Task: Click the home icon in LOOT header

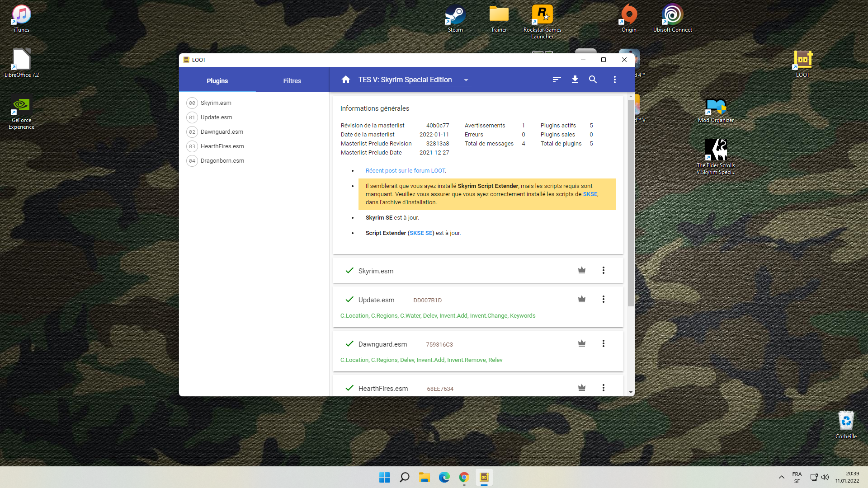Action: (346, 80)
